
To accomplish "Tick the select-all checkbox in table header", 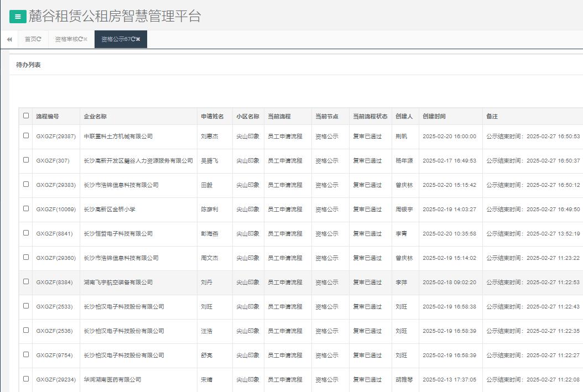I will (26, 116).
